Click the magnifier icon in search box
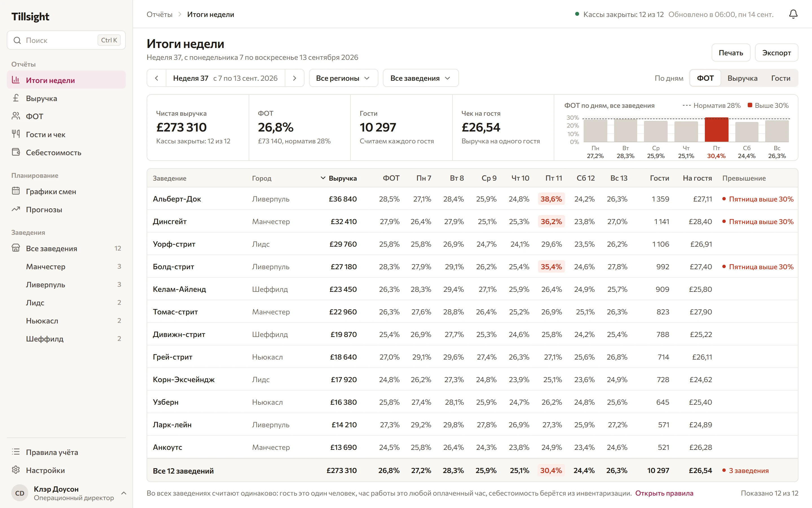The height and width of the screenshot is (508, 812). click(x=17, y=40)
